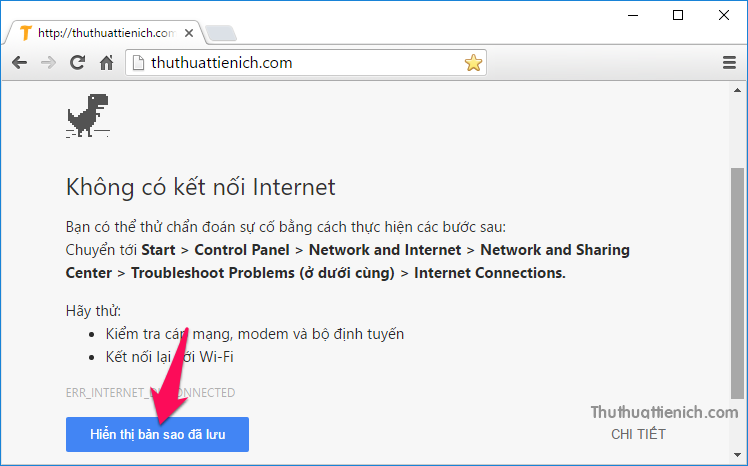Screen dimensions: 748x466
Task: Click the vertical scrollbar thumb
Action: (x=738, y=280)
